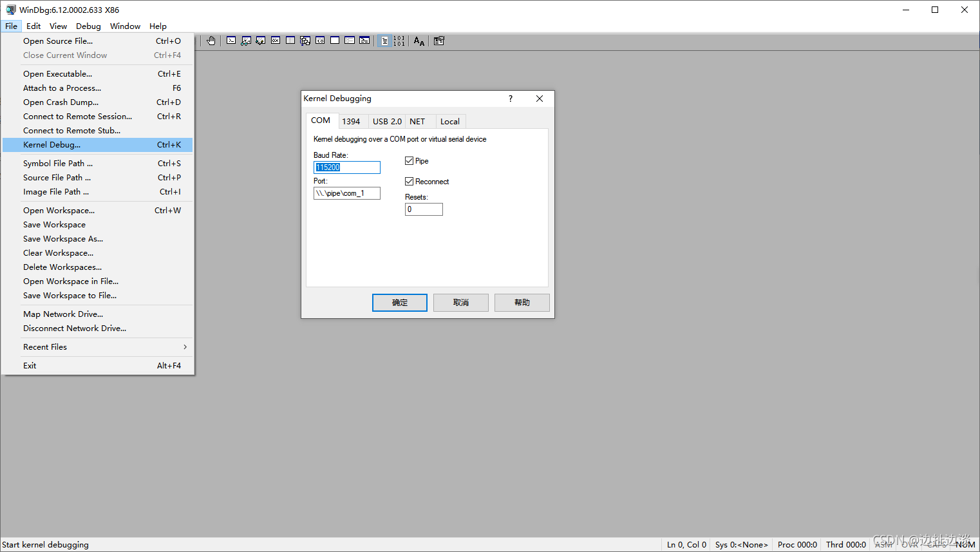Toggle the Reconnect checkbox
980x552 pixels.
click(x=409, y=182)
